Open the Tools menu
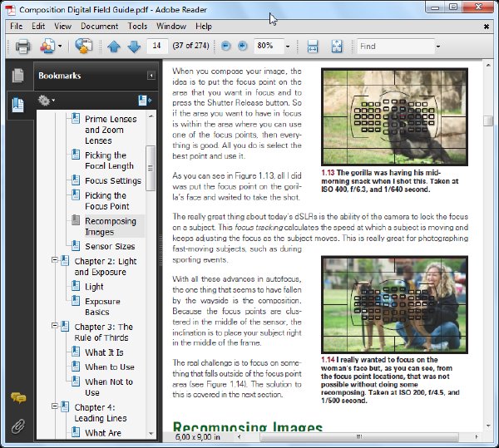The width and height of the screenshot is (499, 448). tap(137, 26)
